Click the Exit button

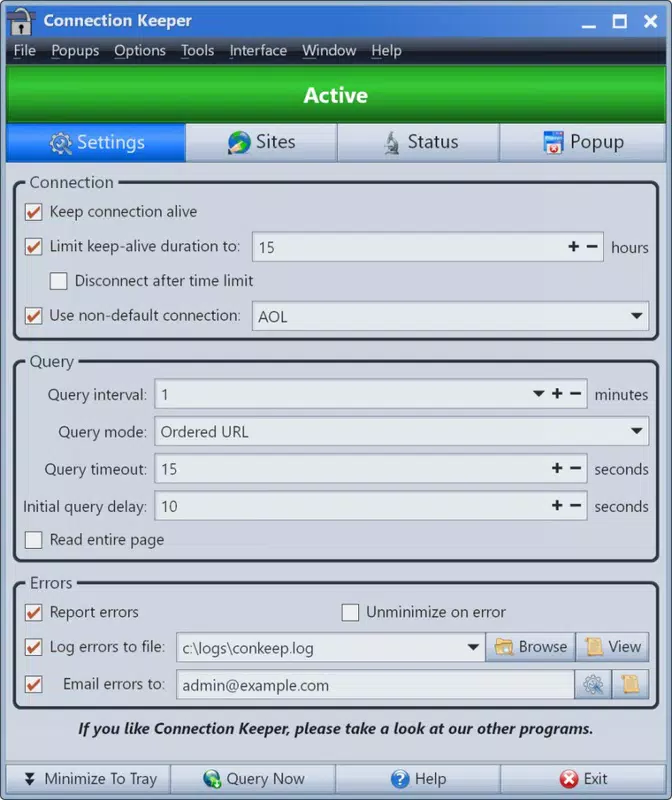tap(583, 779)
